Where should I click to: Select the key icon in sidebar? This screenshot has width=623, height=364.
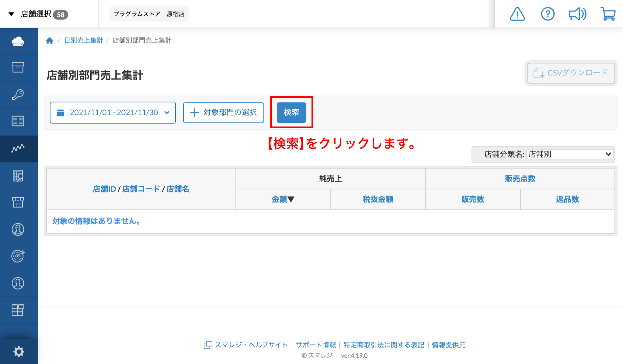coord(18,95)
